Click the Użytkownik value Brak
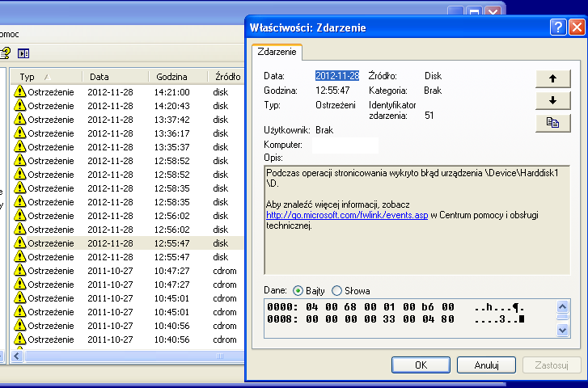Screen dimensions: 588x388 pos(324,130)
